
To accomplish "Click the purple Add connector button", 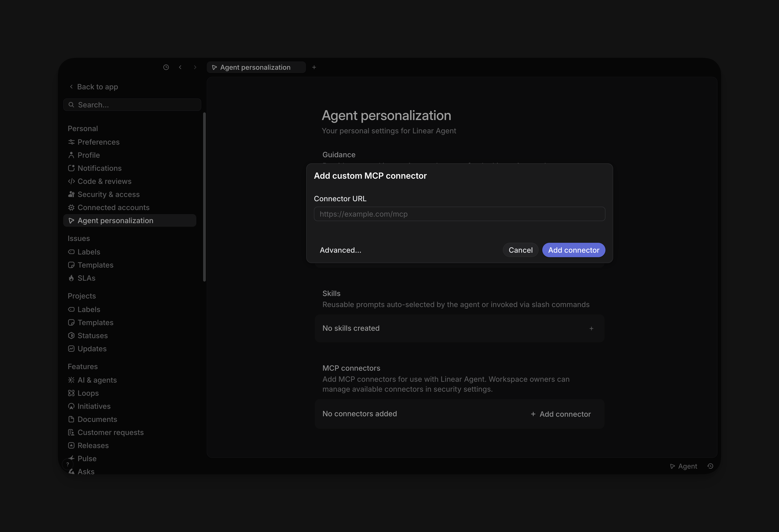I will [573, 250].
